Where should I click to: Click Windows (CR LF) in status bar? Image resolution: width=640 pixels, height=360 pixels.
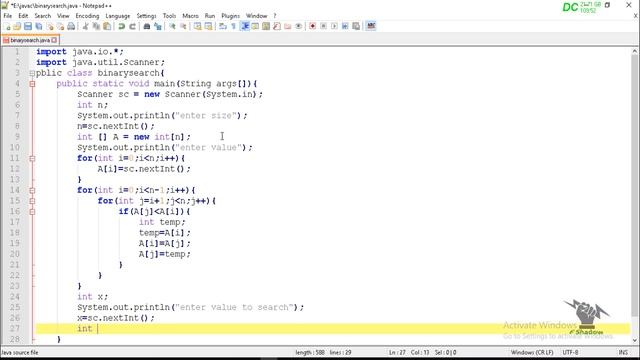click(x=532, y=352)
